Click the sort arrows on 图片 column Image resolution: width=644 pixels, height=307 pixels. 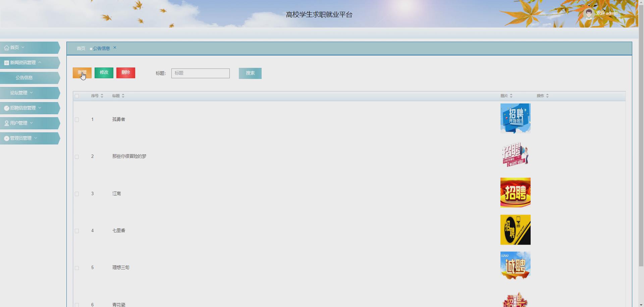pos(511,96)
